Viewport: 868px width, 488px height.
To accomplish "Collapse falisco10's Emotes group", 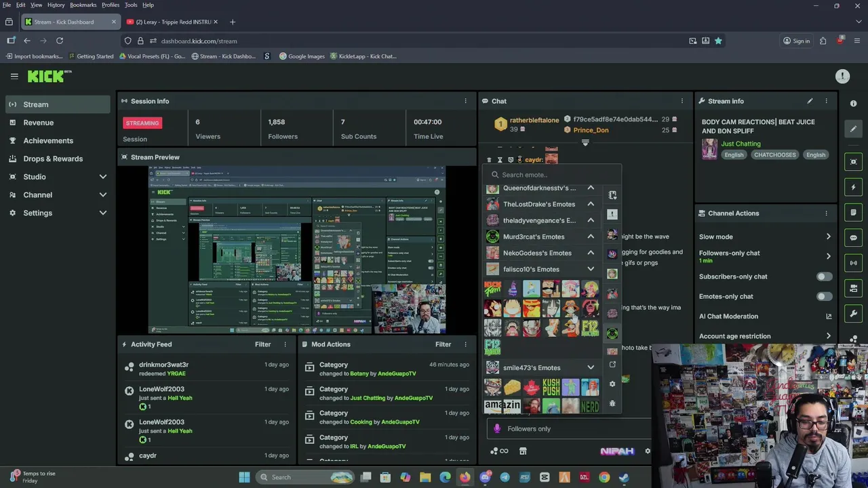I will pyautogui.click(x=591, y=269).
